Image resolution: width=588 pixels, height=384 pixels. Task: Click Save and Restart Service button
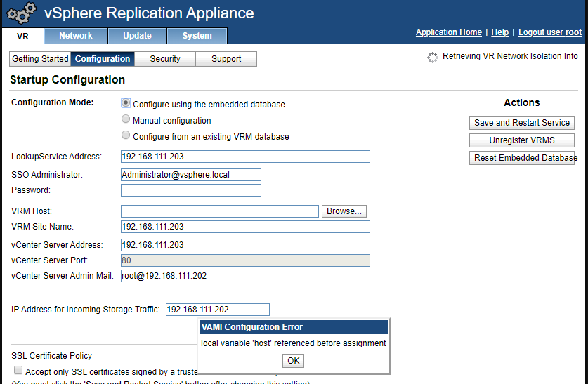522,123
